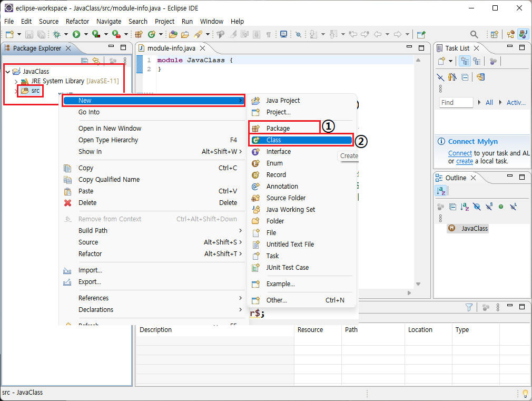The image size is (532, 401).
Task: Click the editor vertical scrollbar down arrow
Action: point(418,284)
